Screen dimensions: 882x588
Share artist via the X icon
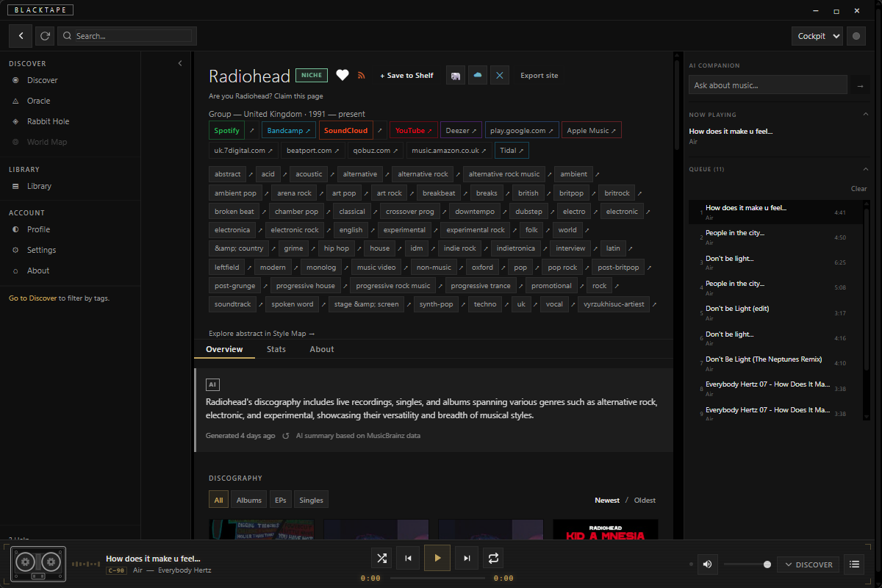tap(500, 75)
